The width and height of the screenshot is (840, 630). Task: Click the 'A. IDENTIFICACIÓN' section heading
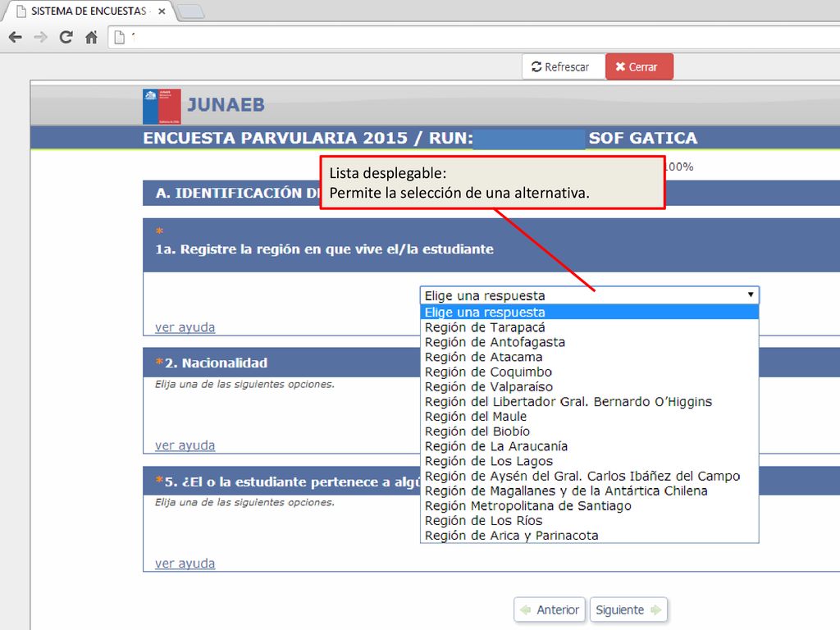(237, 193)
